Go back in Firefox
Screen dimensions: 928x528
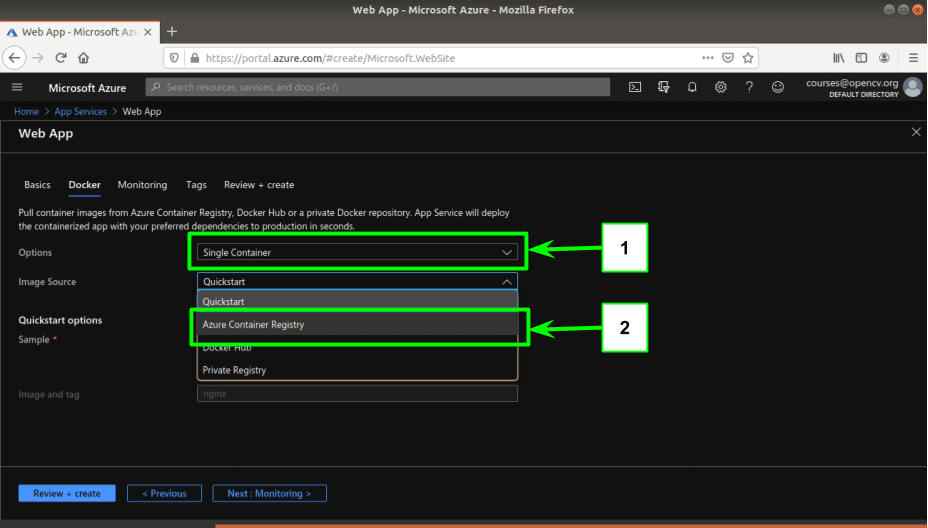(x=14, y=58)
